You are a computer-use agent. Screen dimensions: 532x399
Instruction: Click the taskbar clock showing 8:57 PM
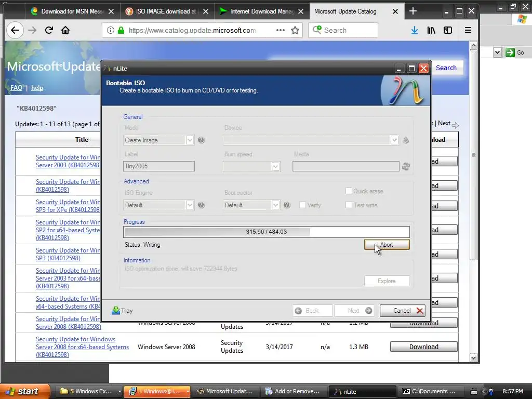pyautogui.click(x=512, y=391)
